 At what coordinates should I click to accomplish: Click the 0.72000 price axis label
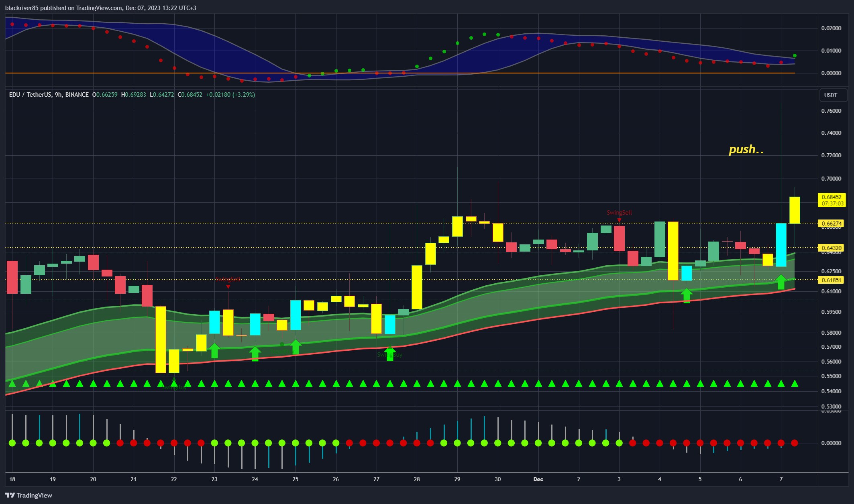tap(831, 155)
